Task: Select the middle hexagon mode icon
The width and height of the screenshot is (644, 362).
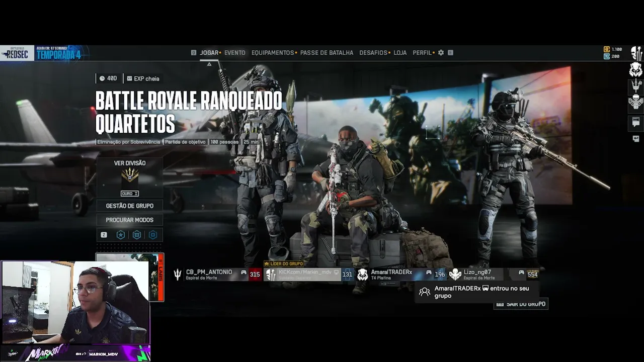Action: [x=137, y=235]
